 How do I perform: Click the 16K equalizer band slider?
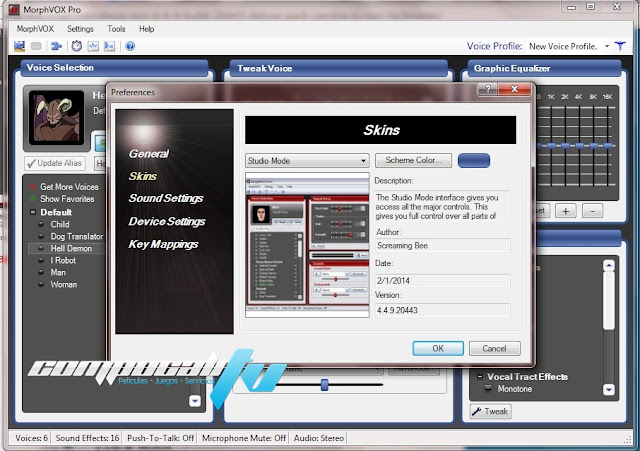608,145
